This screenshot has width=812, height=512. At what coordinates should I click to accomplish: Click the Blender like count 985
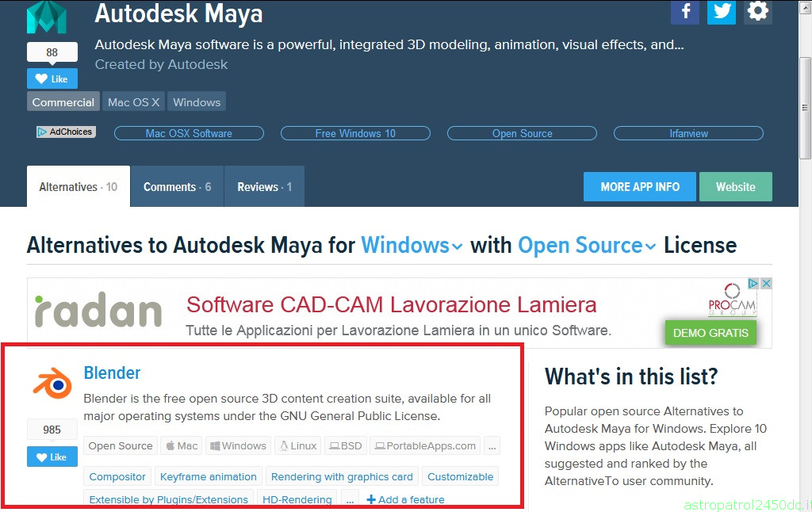pyautogui.click(x=52, y=430)
